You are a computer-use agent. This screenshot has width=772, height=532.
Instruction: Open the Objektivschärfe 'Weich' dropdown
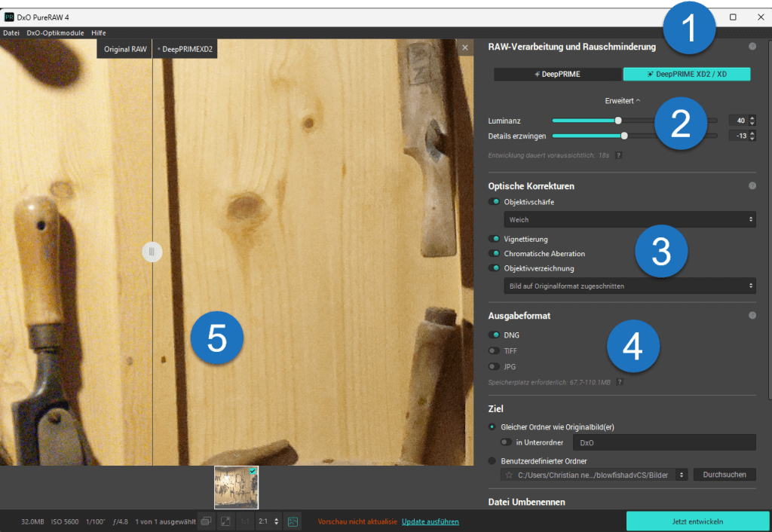tap(630, 219)
